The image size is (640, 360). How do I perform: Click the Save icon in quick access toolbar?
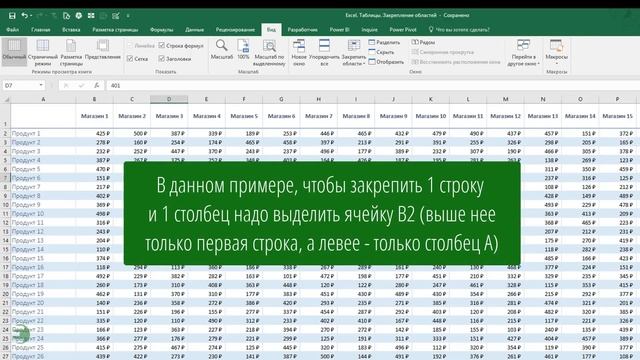tap(12, 16)
